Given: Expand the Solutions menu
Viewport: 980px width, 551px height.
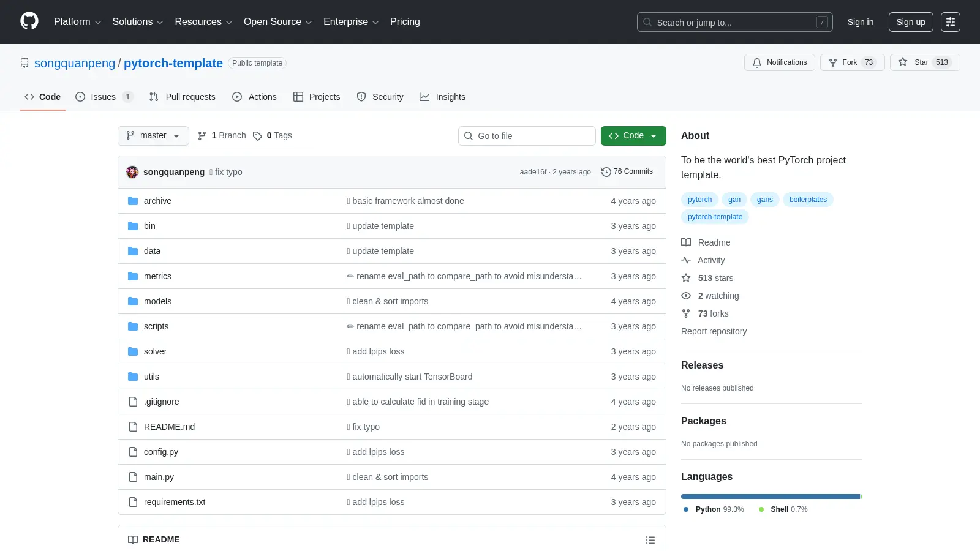Looking at the screenshot, I should pos(138,22).
